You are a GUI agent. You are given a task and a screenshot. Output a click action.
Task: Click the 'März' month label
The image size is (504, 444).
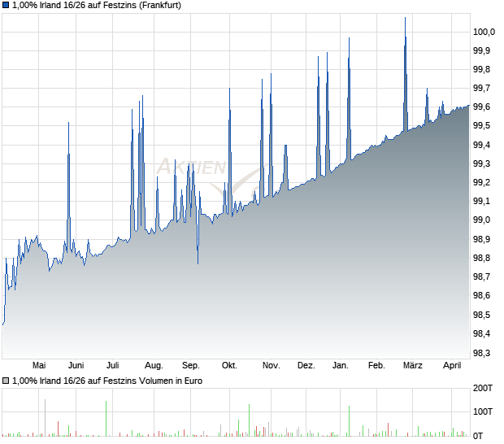413,366
